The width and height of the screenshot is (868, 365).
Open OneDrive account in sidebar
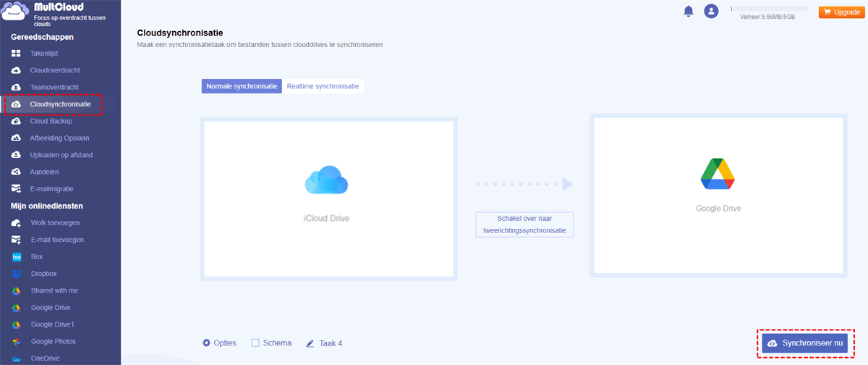pos(45,358)
